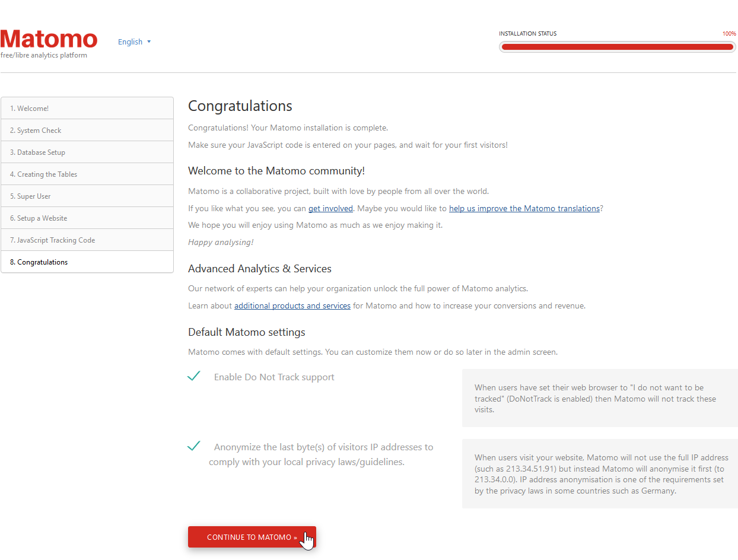Go to step 1 Welcome
738x560 pixels.
pos(87,109)
